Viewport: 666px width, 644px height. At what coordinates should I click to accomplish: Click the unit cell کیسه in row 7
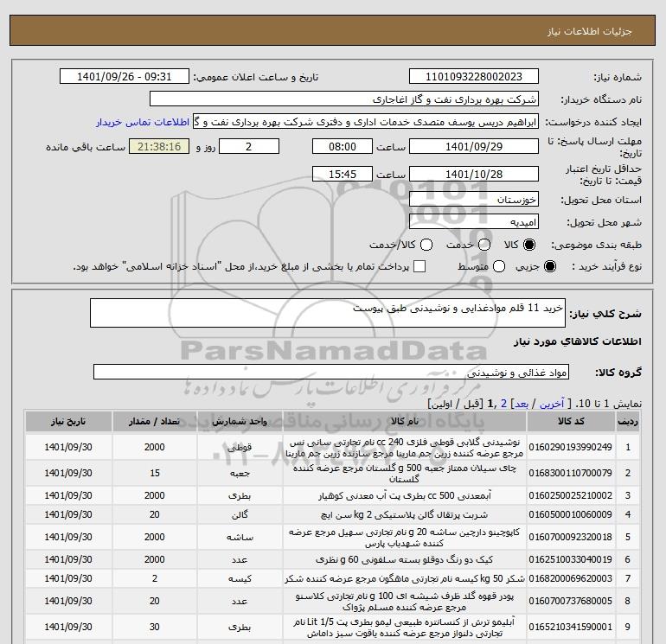(240, 578)
